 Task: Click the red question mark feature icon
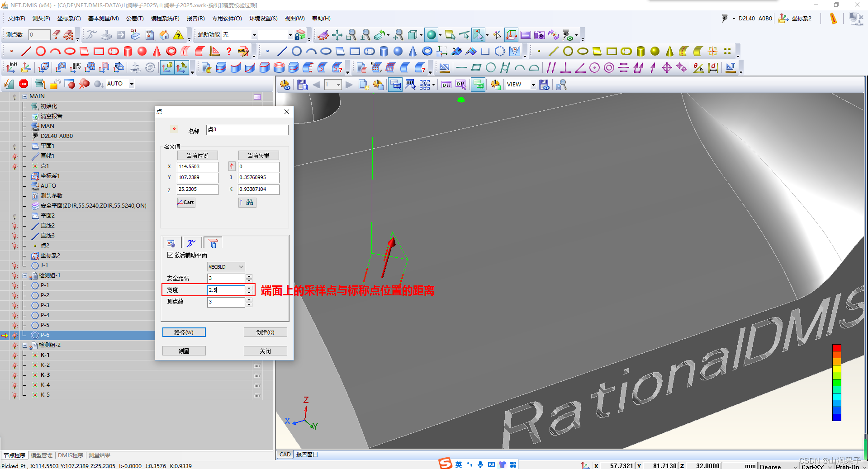(229, 51)
